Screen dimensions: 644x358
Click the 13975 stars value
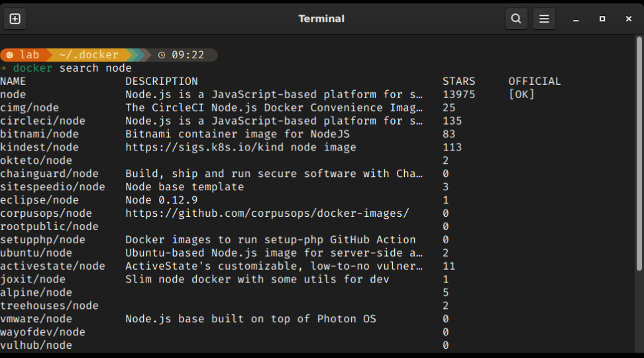click(458, 95)
